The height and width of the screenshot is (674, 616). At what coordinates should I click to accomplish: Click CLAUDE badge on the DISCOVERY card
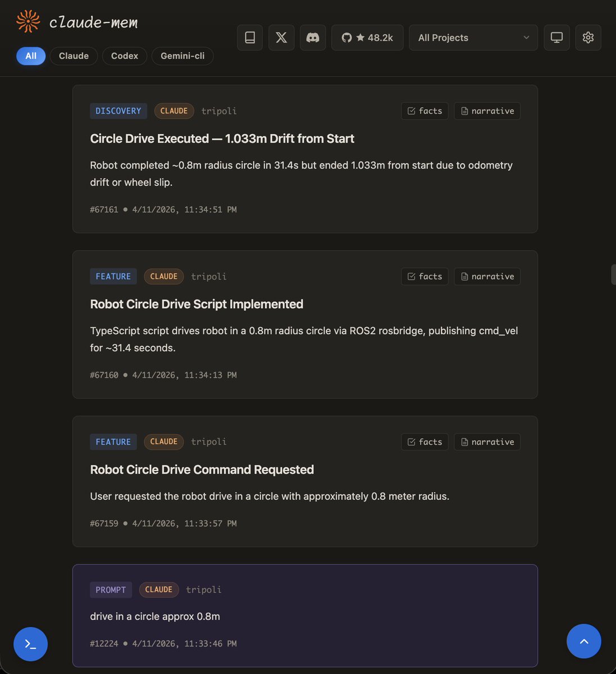pyautogui.click(x=174, y=111)
